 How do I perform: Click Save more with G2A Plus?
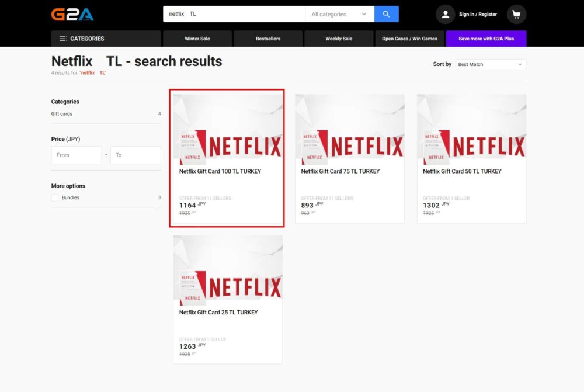click(486, 39)
